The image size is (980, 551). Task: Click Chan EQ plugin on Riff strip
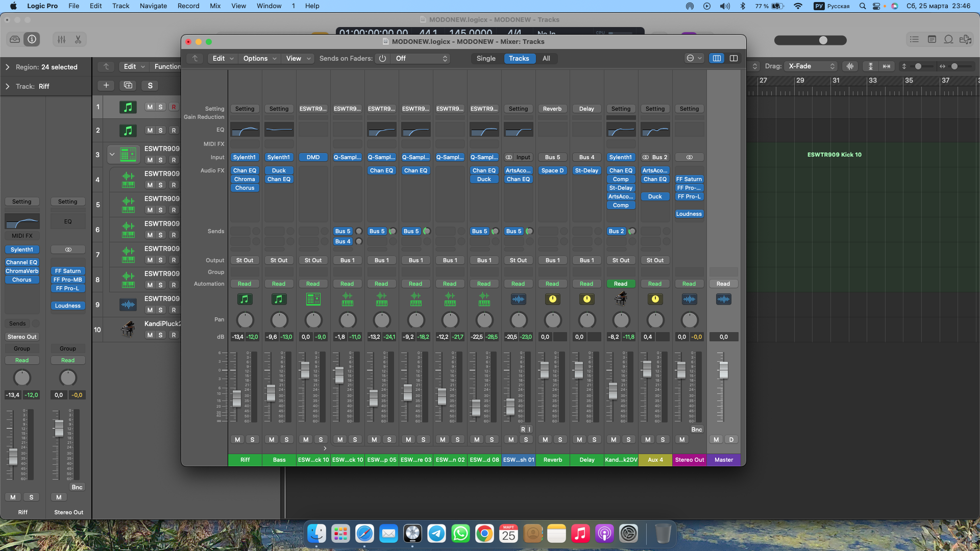tap(244, 170)
